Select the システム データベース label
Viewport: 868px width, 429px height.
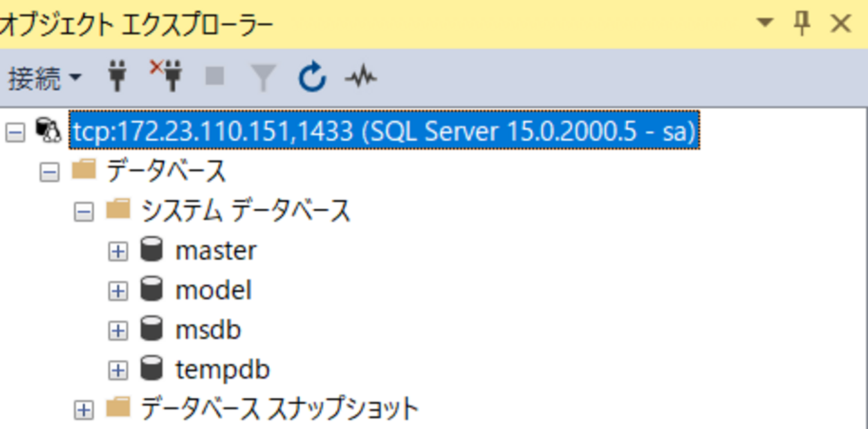246,211
